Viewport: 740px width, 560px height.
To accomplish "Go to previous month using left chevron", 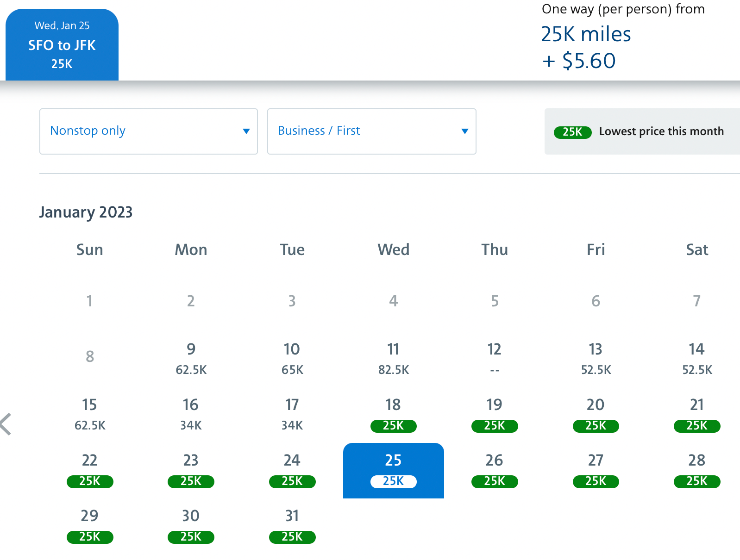I will 6,424.
